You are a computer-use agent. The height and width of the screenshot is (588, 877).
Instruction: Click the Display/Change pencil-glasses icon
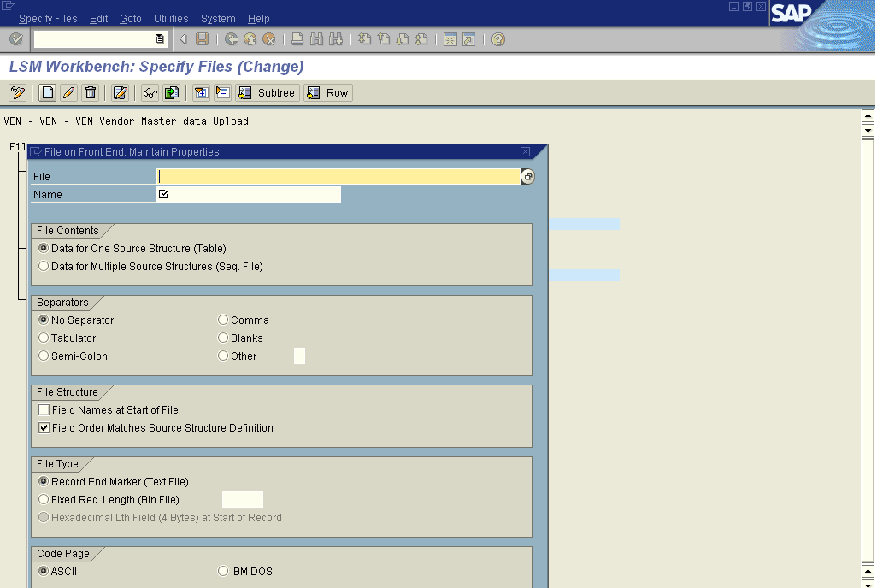(x=17, y=92)
